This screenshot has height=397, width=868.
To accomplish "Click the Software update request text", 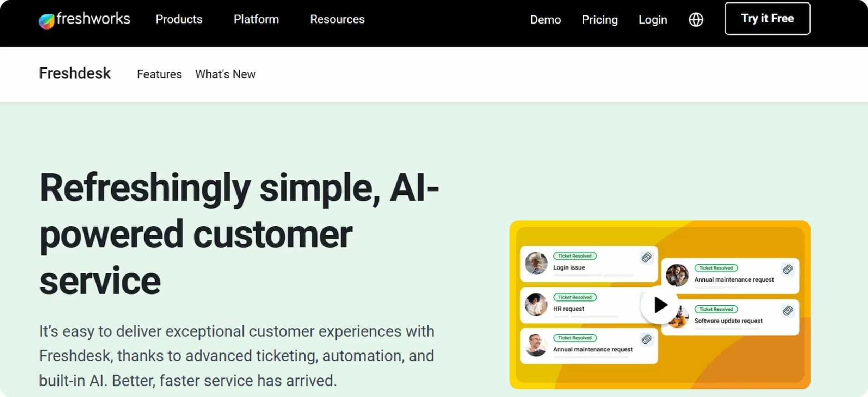I will (x=728, y=321).
